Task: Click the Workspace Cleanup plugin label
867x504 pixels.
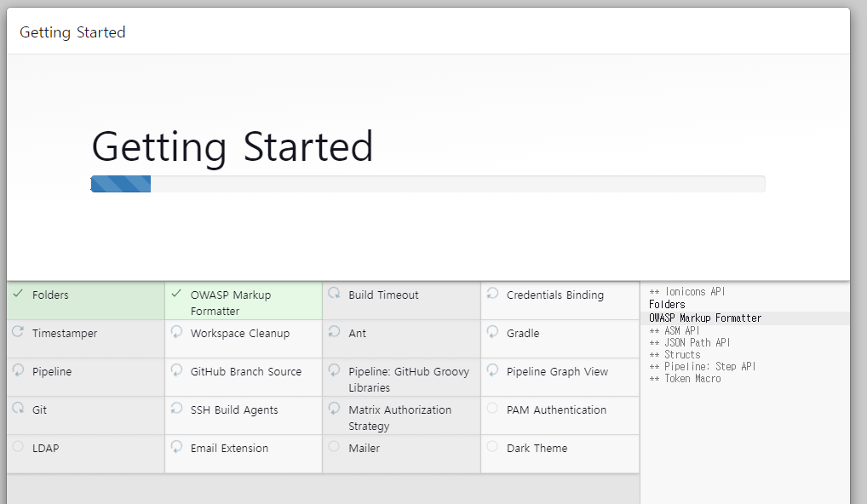Action: [240, 333]
